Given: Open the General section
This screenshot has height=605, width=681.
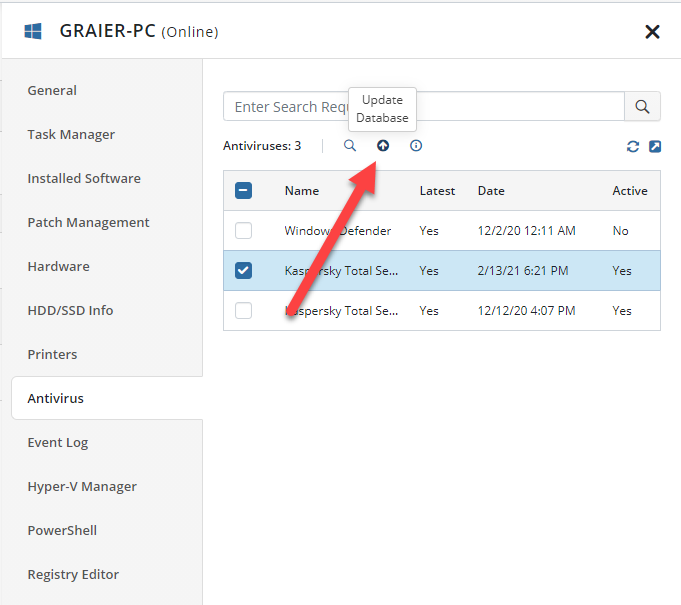Looking at the screenshot, I should tap(52, 90).
